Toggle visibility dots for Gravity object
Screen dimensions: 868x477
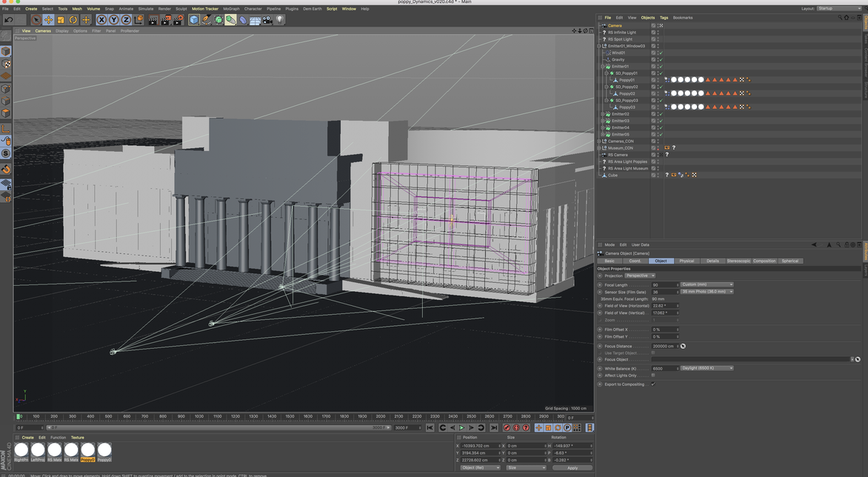tap(656, 60)
